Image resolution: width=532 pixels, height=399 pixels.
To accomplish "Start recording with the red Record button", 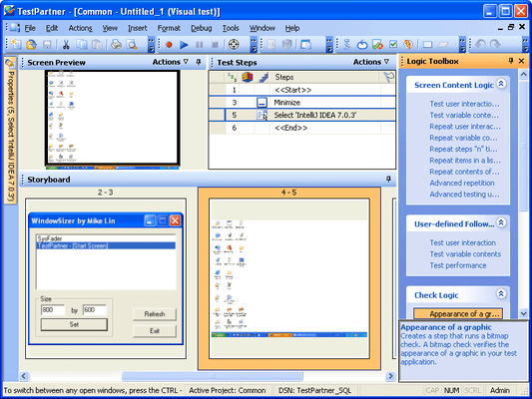I will 169,45.
